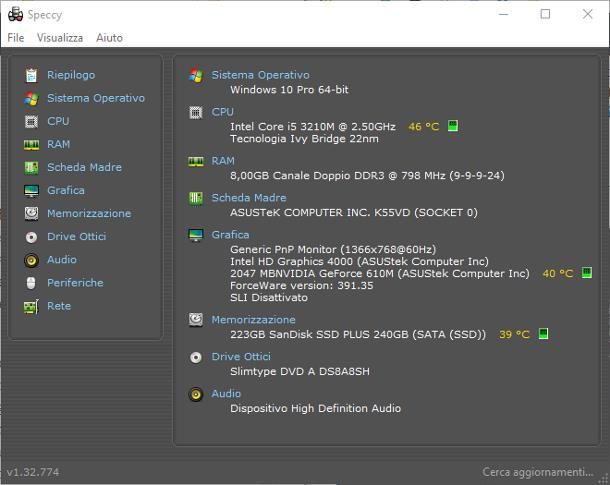This screenshot has height=485, width=610.
Task: Open the Aiuto menu
Action: (109, 38)
